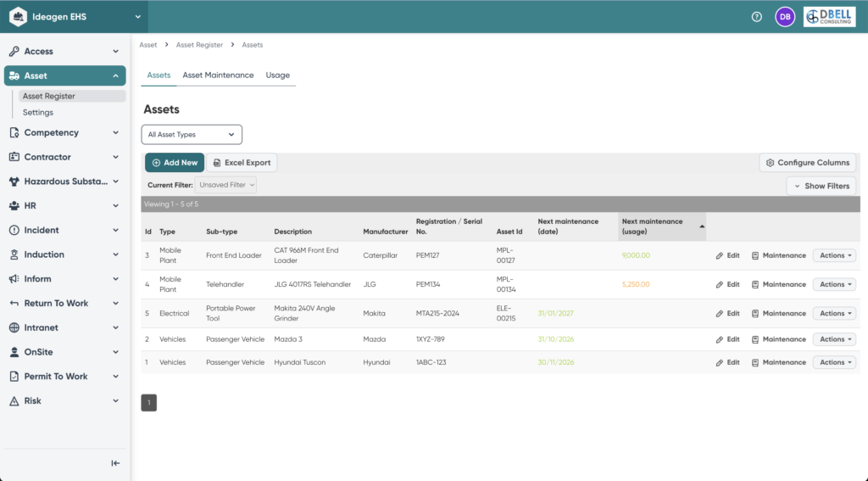Screen dimensions: 868x481
Task: Expand the Incident menu chevron
Action: [115, 230]
